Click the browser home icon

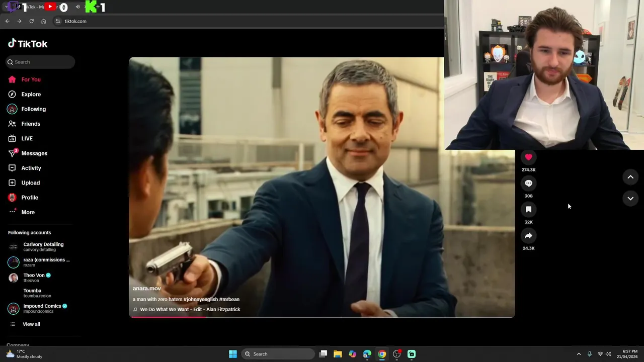pyautogui.click(x=43, y=21)
